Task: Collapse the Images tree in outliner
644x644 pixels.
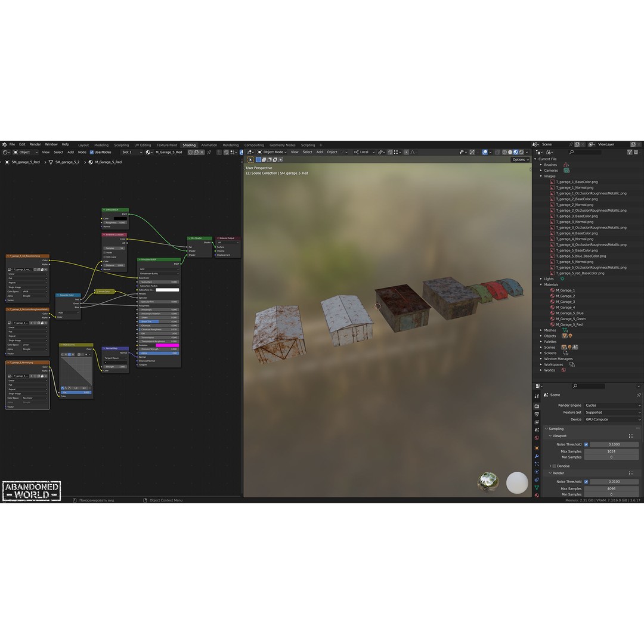Action: (541, 176)
